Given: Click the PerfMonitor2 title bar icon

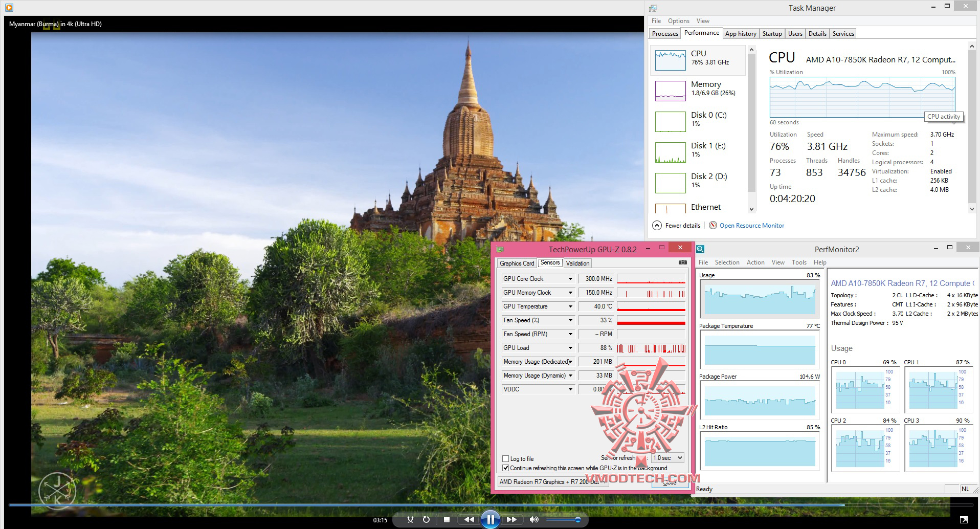Looking at the screenshot, I should 701,249.
